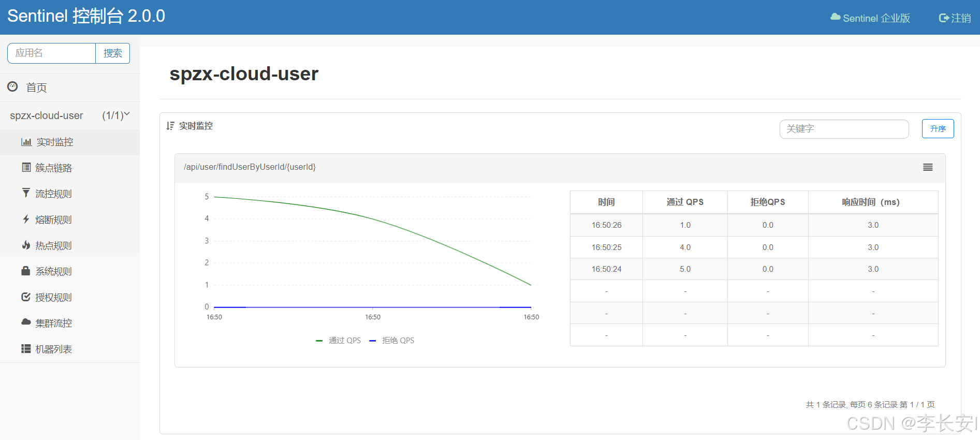The height and width of the screenshot is (440, 980).
Task: Click the 4.0 通过 QPS cell
Action: tap(685, 247)
